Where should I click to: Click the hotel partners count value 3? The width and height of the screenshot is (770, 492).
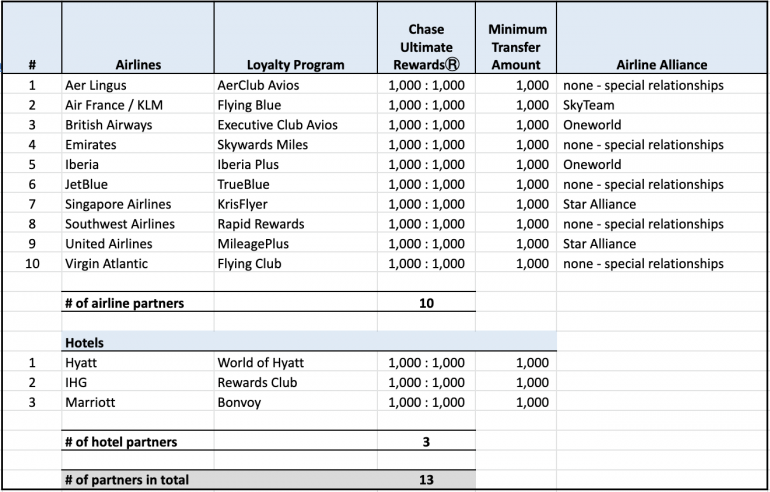426,441
